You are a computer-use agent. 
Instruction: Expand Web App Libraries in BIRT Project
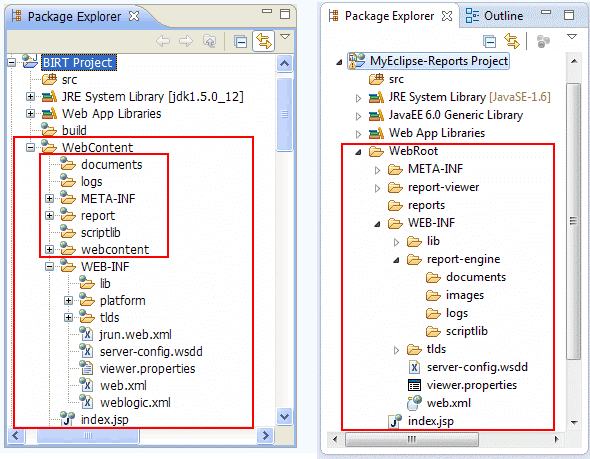(30, 114)
